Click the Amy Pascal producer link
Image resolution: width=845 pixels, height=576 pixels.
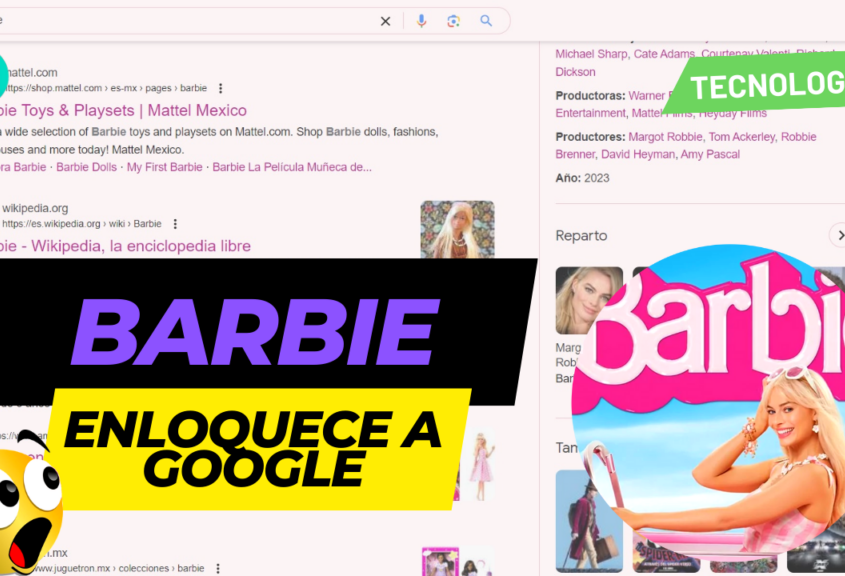710,154
